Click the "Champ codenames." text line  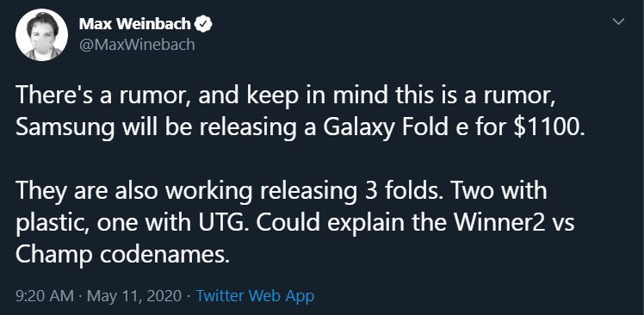click(121, 255)
